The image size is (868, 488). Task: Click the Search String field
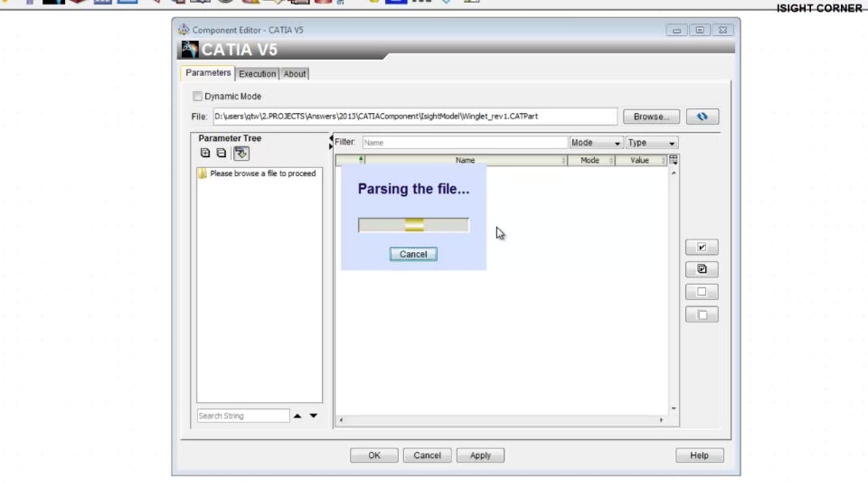click(243, 416)
